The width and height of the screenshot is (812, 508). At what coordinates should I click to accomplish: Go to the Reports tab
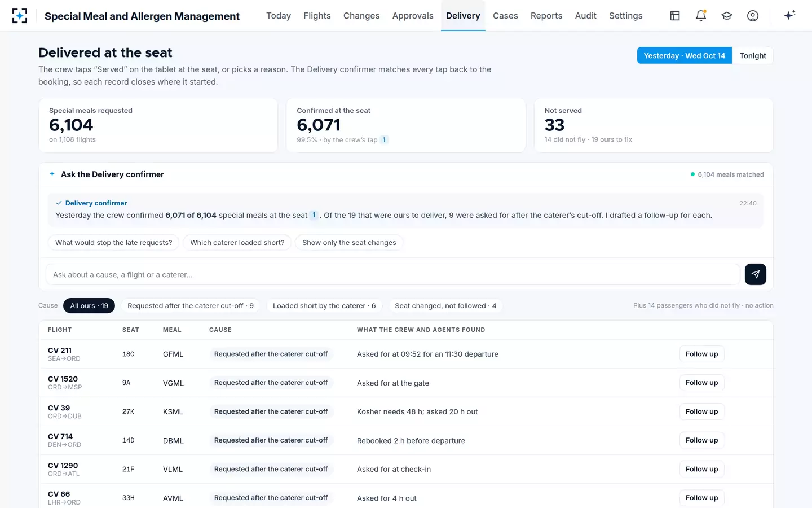546,16
